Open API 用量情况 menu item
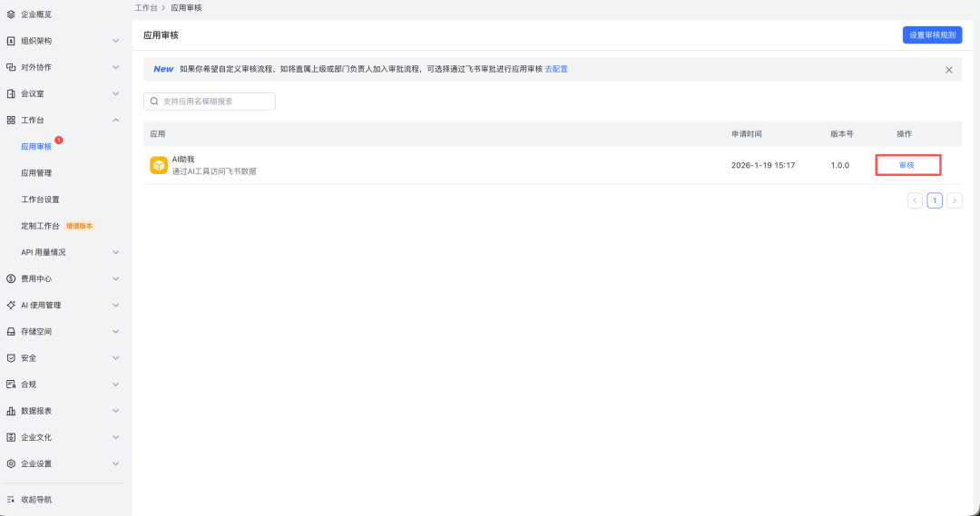Viewport: 980px width, 516px height. pos(44,252)
